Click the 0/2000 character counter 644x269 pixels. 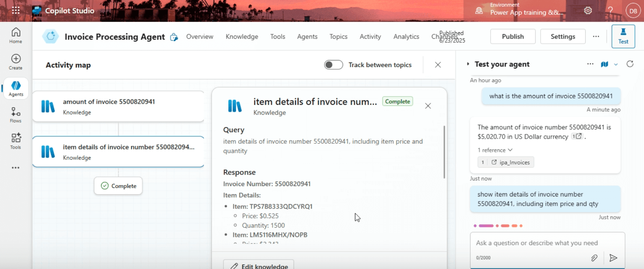pos(483,258)
